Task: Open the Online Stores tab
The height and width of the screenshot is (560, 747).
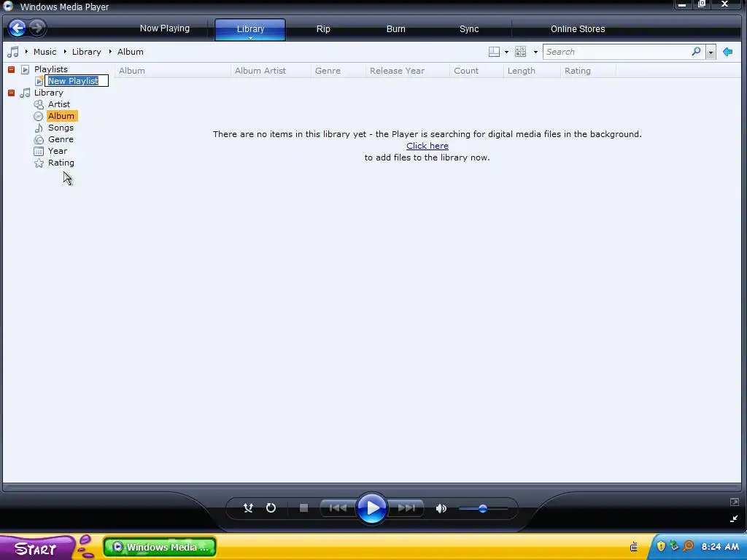Action: click(578, 29)
